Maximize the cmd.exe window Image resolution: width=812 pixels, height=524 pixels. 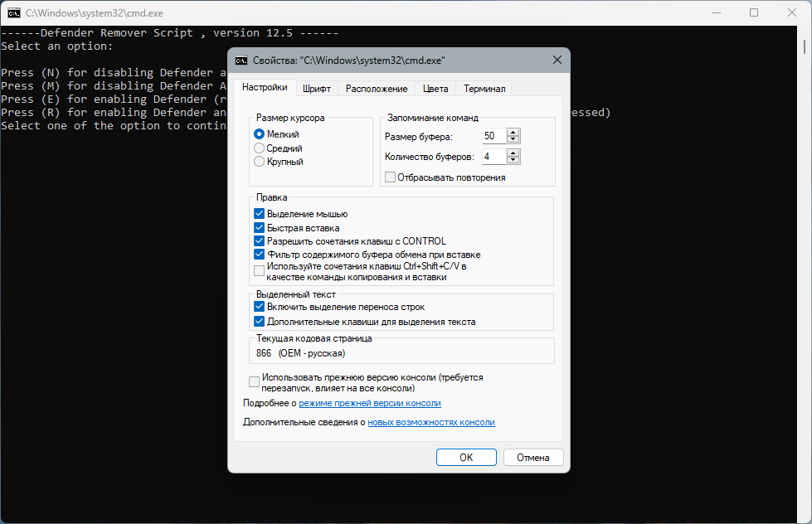pos(754,13)
